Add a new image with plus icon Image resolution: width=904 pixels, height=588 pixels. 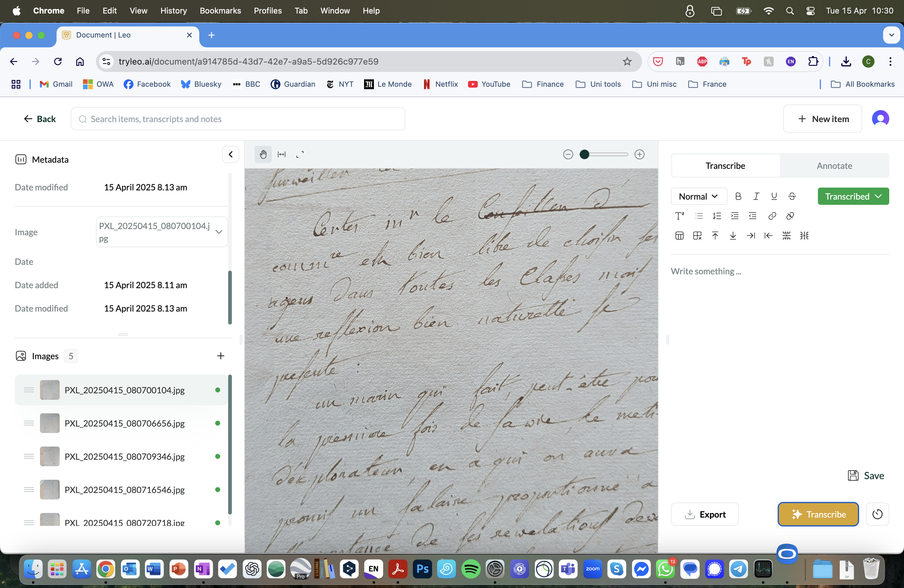tap(220, 356)
